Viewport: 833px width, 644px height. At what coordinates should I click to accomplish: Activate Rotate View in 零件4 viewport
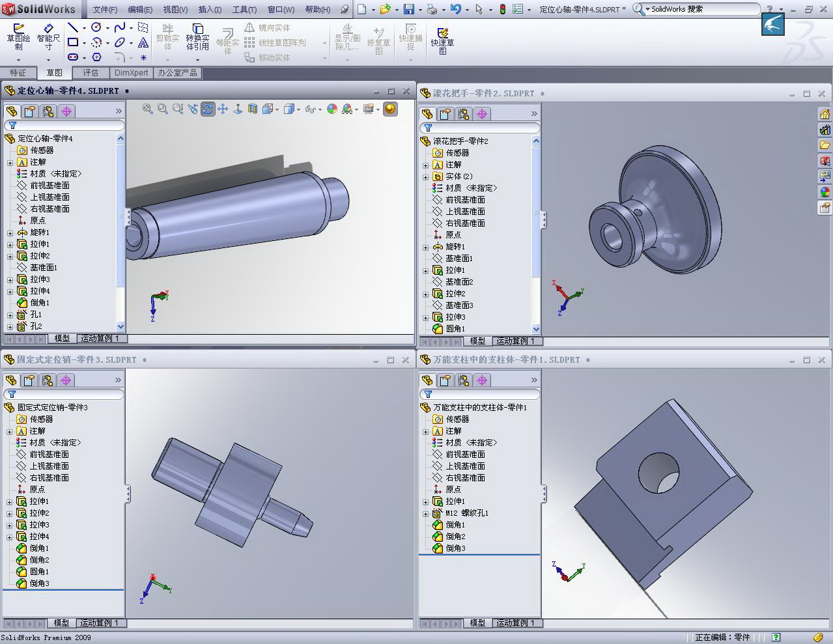208,109
